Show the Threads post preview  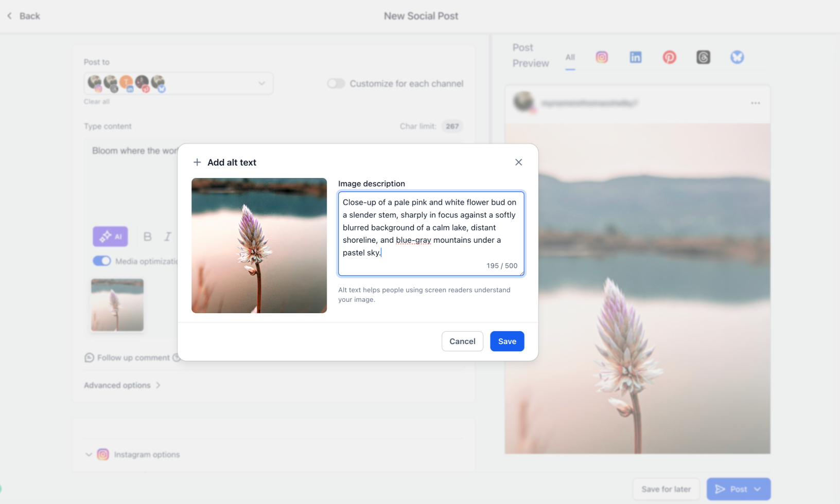click(x=703, y=57)
